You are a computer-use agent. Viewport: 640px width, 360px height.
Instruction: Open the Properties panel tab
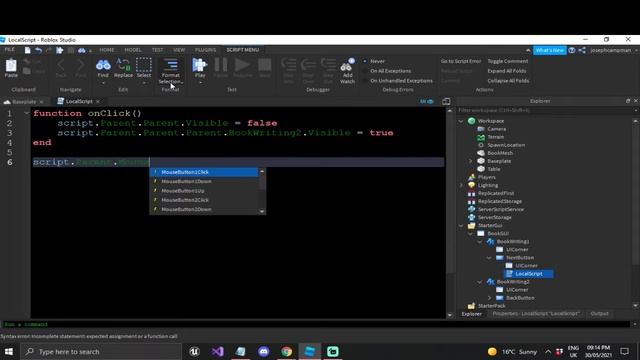[536, 313]
